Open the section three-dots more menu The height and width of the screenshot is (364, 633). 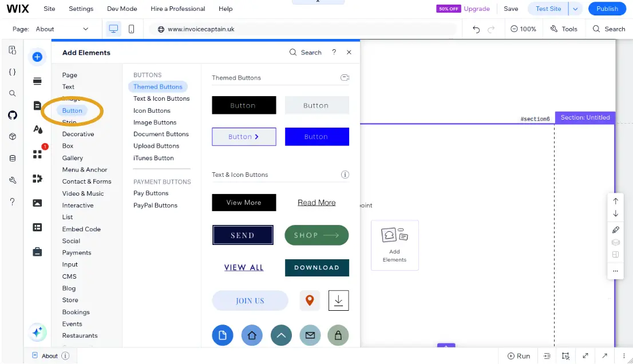616,271
